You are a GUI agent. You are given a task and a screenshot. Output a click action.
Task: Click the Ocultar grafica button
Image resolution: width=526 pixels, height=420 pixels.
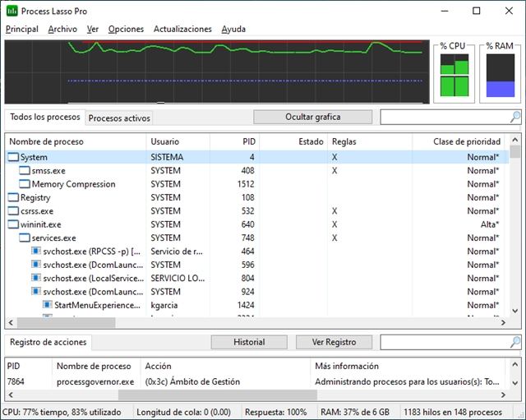point(312,117)
